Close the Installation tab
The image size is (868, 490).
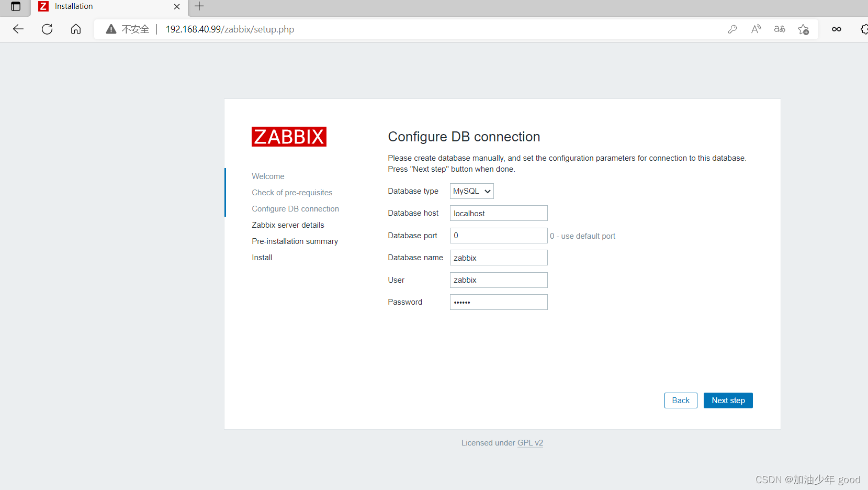click(177, 7)
